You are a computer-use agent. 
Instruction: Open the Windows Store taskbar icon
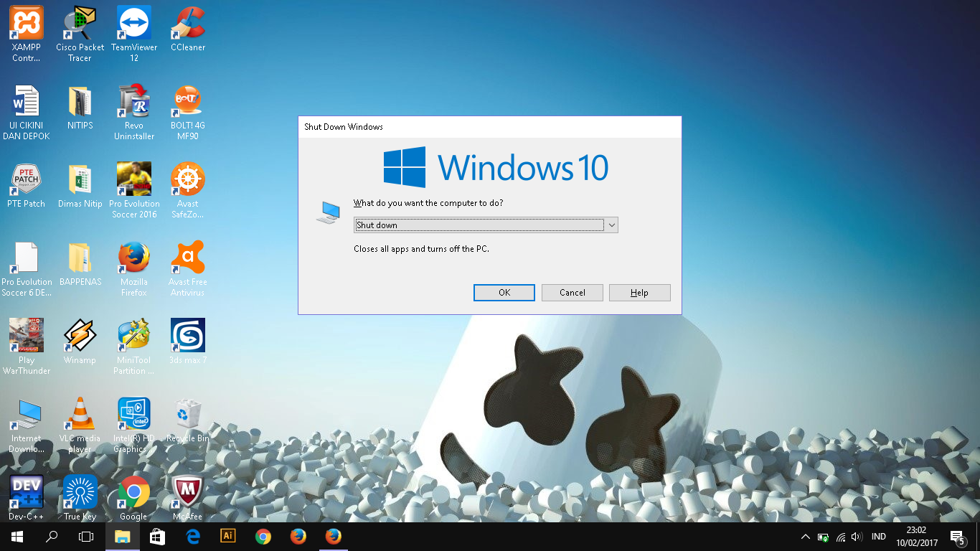click(157, 537)
